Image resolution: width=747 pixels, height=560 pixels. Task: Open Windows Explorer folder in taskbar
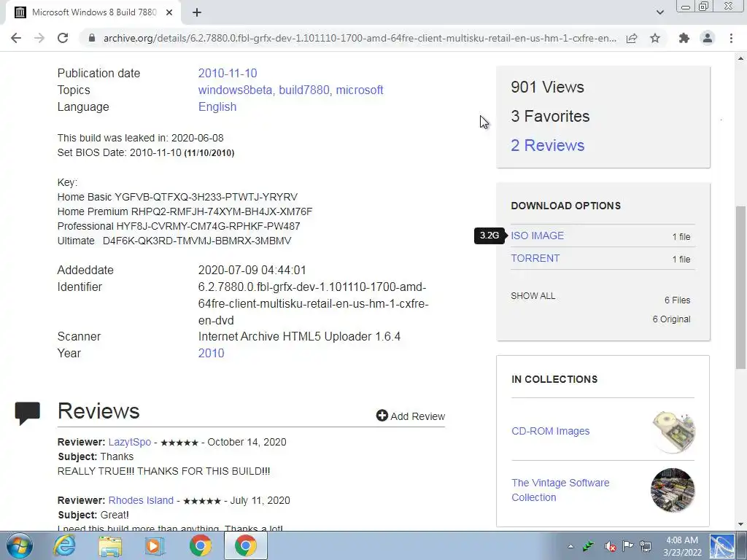[111, 545]
